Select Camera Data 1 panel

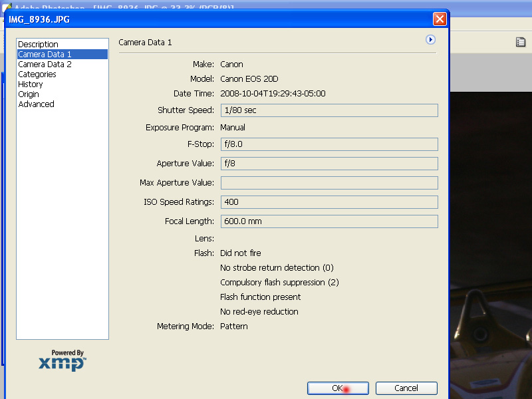[x=63, y=55]
